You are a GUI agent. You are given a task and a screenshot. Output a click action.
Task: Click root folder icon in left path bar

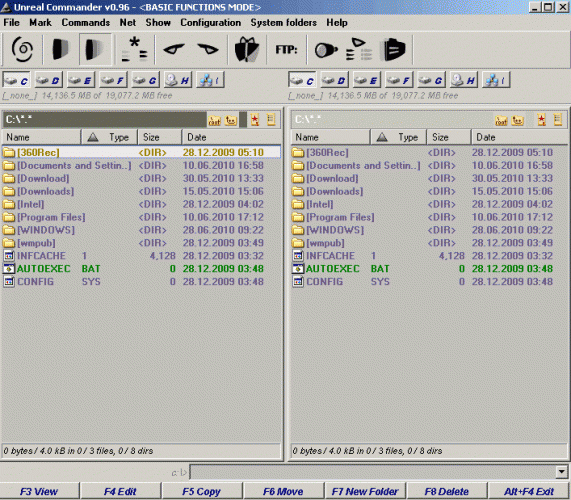214,120
